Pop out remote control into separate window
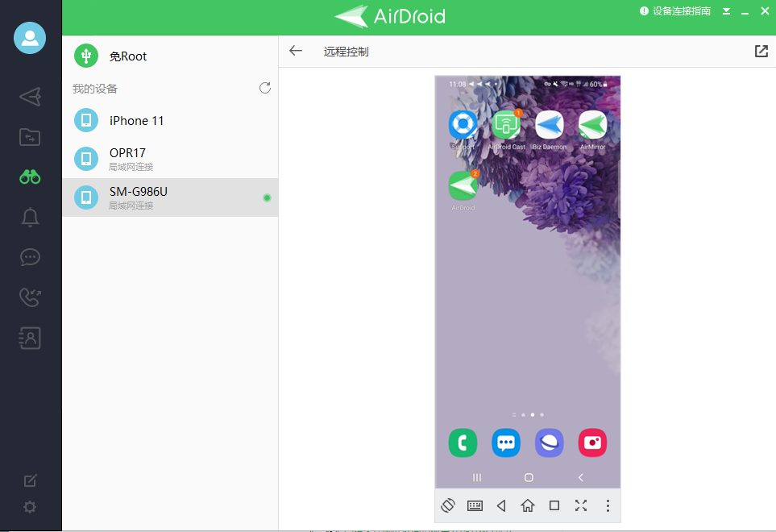The width and height of the screenshot is (776, 532). pyautogui.click(x=761, y=51)
